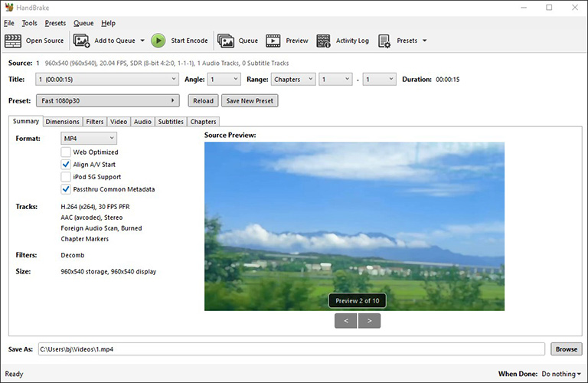Screen dimensions: 588x383
Task: Click the 'H.264 (x264), 30 FPS PFR' track text
Action: [95, 207]
